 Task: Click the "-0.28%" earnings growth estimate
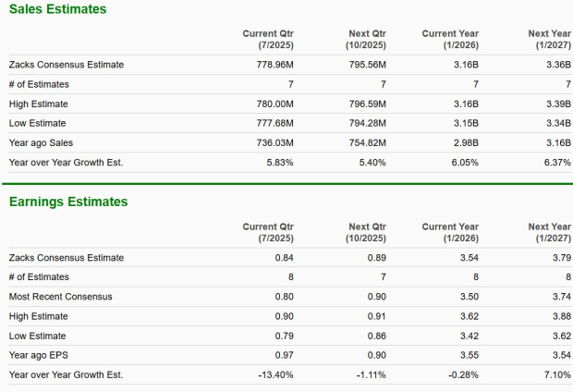click(463, 374)
